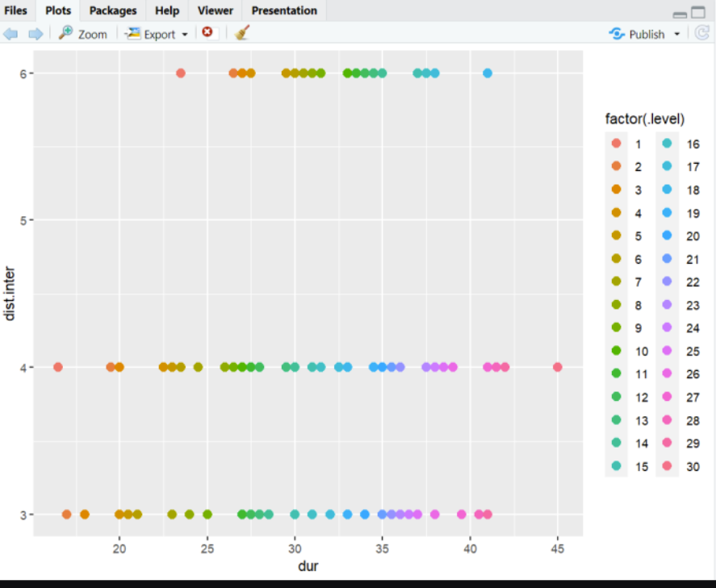Click legend color dot for level 1
The image size is (716, 588).
point(616,144)
